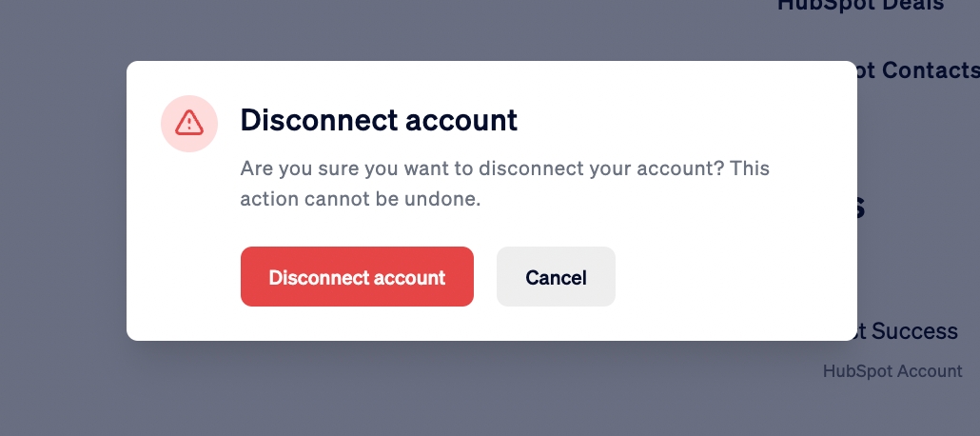Click the "action cannot be undone" text line
Screen dimensions: 980x436
pos(360,200)
